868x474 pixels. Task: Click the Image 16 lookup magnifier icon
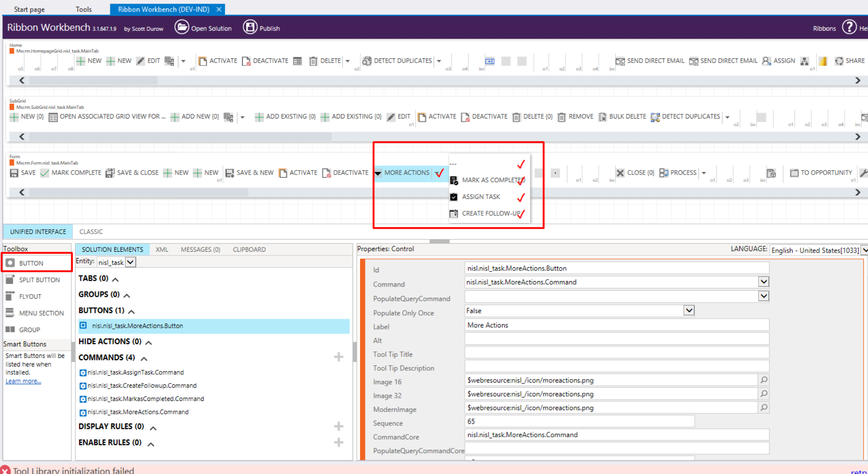pos(764,380)
